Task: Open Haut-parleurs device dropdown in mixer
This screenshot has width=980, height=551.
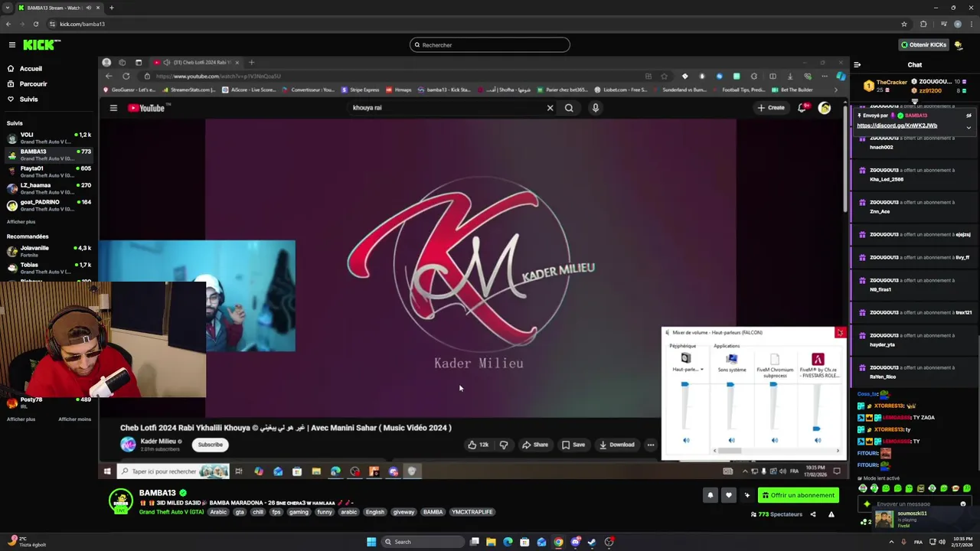Action: 688,370
